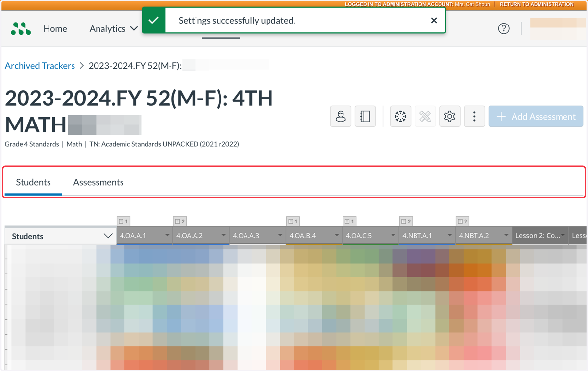Open the Analytics menu
The height and width of the screenshot is (371, 588).
113,29
